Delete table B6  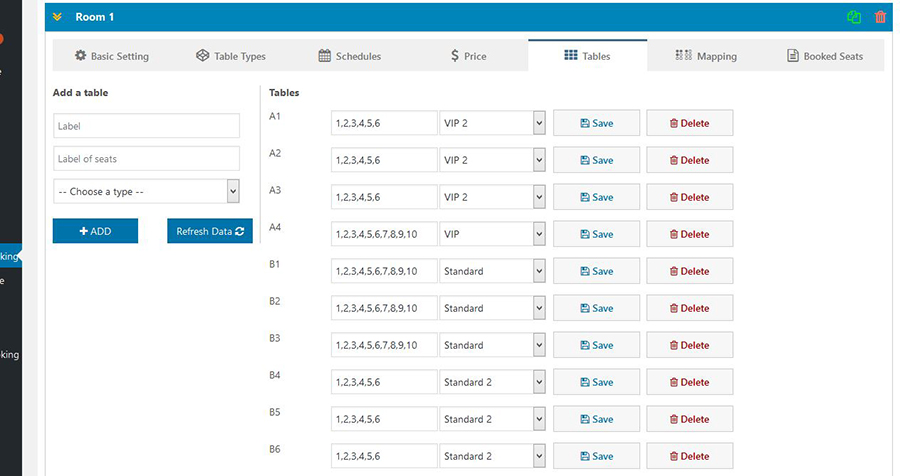689,456
